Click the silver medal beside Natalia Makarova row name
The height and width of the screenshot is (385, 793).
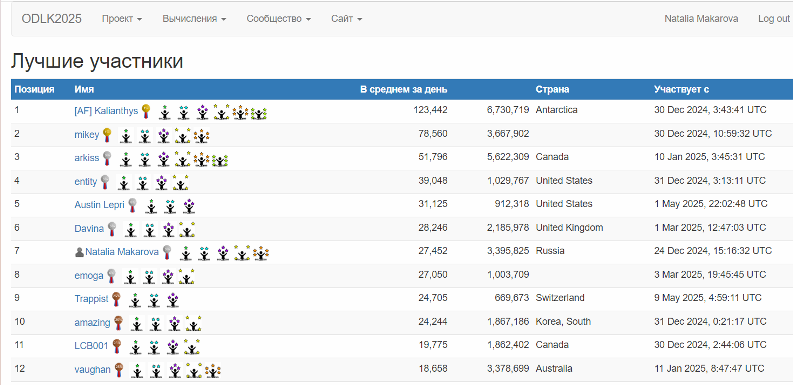[167, 252]
